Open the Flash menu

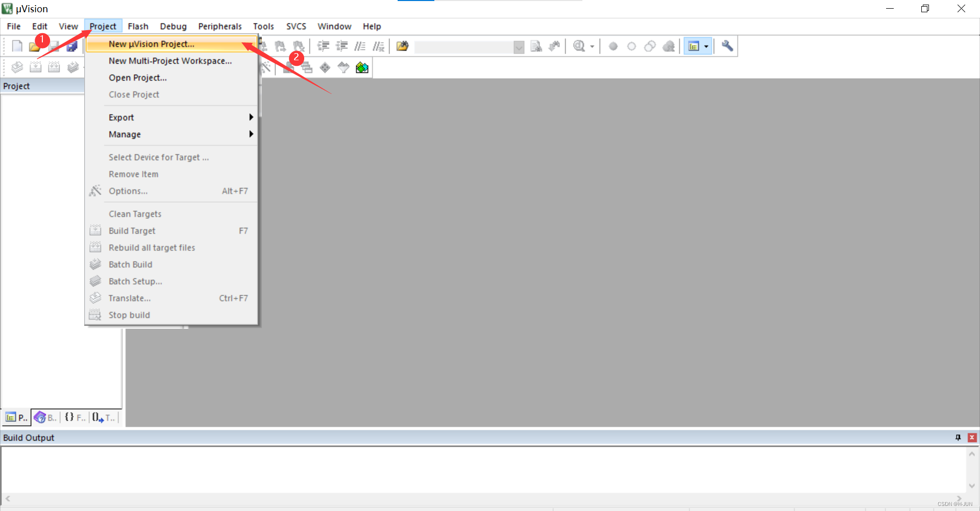pos(138,27)
